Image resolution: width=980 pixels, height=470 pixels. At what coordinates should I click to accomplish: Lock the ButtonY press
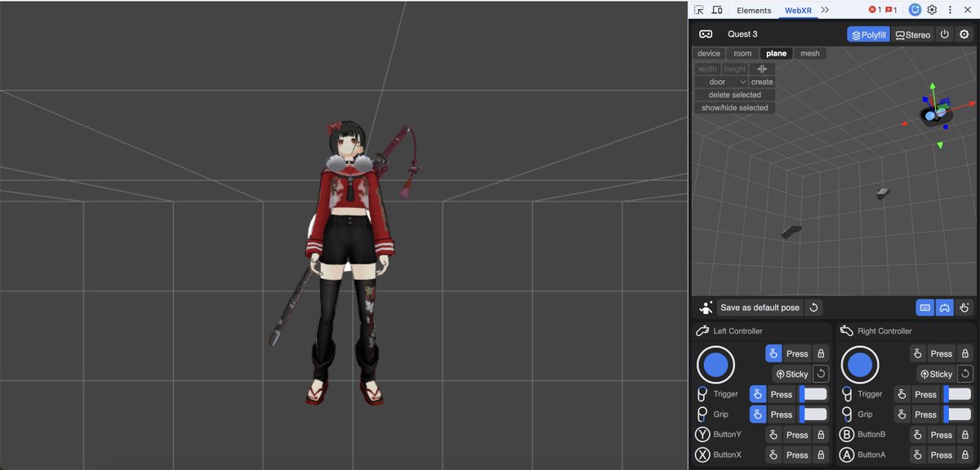tap(822, 435)
